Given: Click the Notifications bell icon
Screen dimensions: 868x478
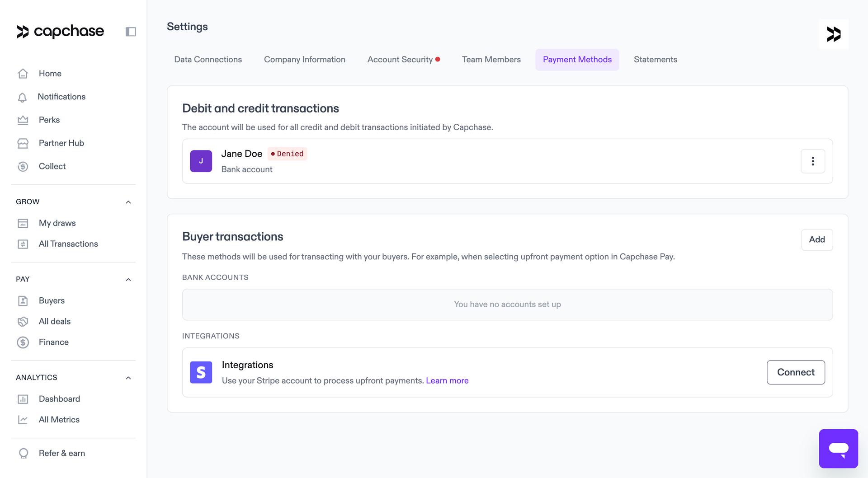Looking at the screenshot, I should [23, 97].
